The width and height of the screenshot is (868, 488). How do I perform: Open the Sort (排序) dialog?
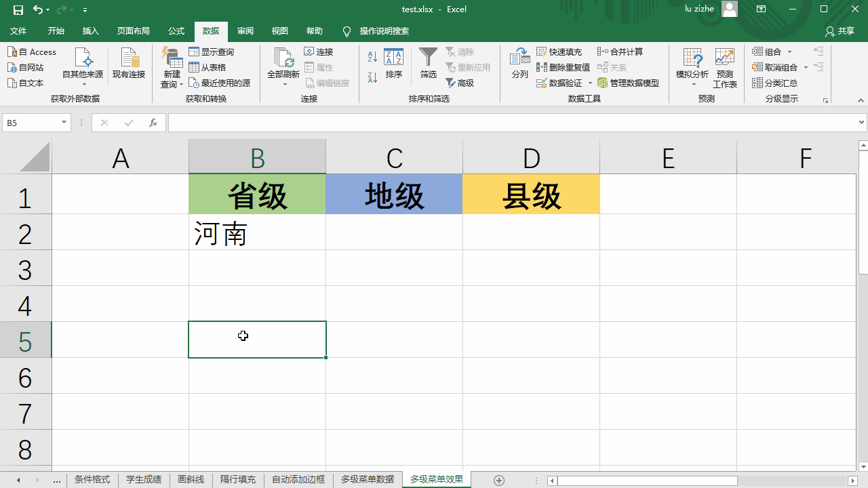point(394,64)
